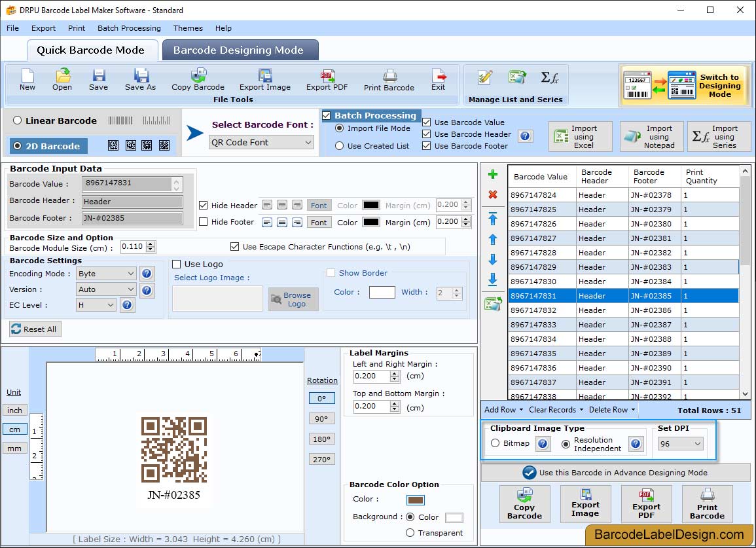Enable the Use Logo checkbox
This screenshot has width=756, height=548.
tap(177, 264)
